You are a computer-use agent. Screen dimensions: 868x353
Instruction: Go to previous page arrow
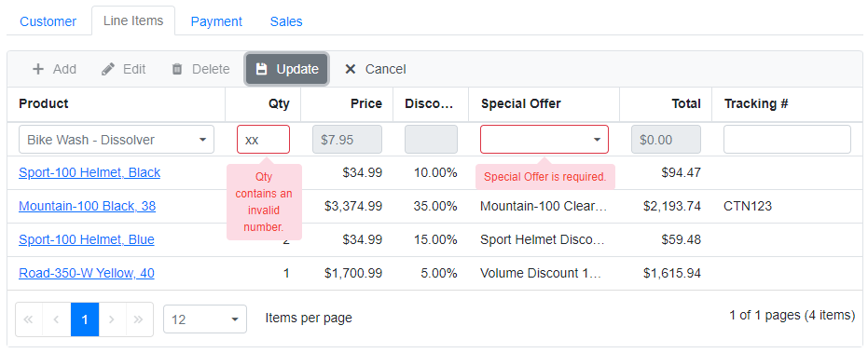[x=57, y=319]
